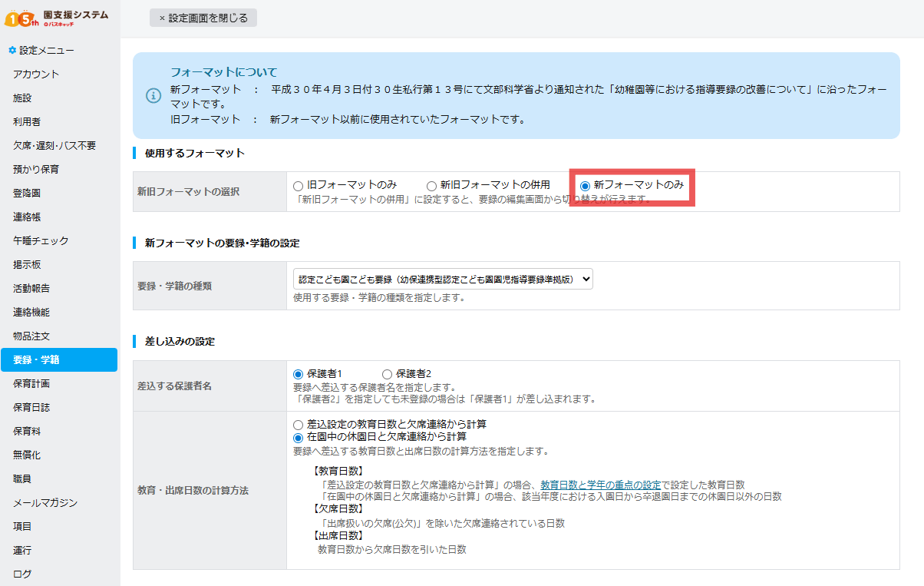
Task: Open 午睡チェック in the sidebar
Action: [x=41, y=241]
